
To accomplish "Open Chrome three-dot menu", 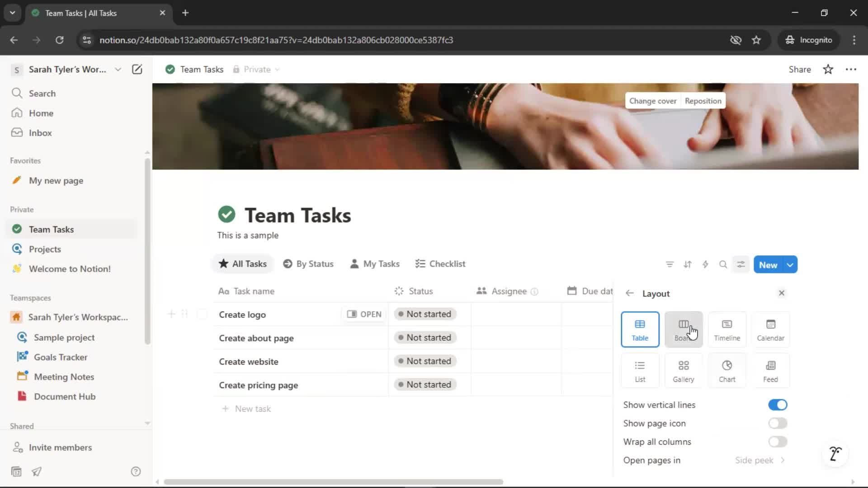I will tap(854, 40).
